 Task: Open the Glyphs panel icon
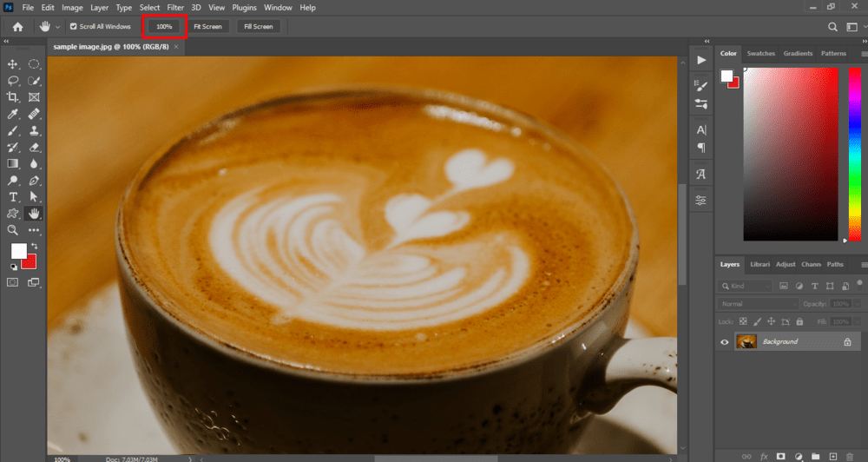700,175
